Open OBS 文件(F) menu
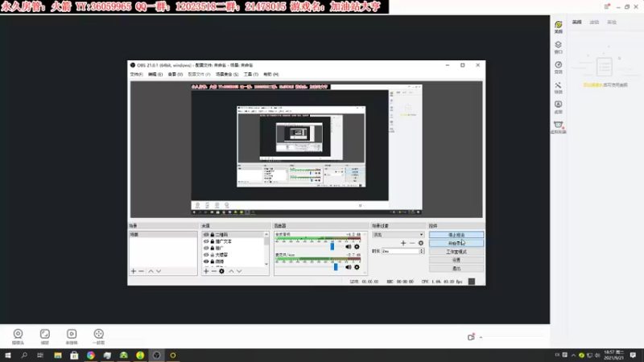This screenshot has width=644, height=362. click(136, 74)
